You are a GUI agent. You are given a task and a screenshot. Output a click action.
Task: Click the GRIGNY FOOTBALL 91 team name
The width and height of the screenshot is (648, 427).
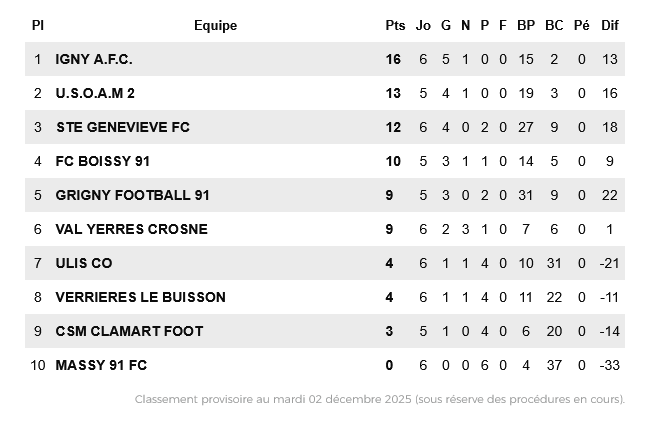132,195
